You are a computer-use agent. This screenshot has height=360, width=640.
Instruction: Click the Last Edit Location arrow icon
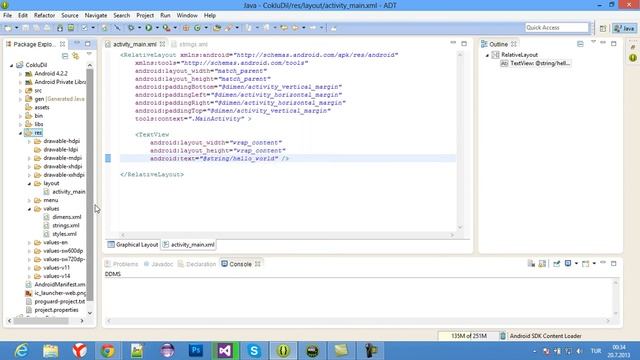(x=284, y=28)
